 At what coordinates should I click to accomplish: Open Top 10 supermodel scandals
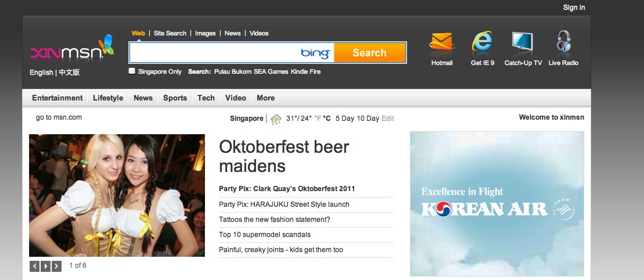(265, 235)
